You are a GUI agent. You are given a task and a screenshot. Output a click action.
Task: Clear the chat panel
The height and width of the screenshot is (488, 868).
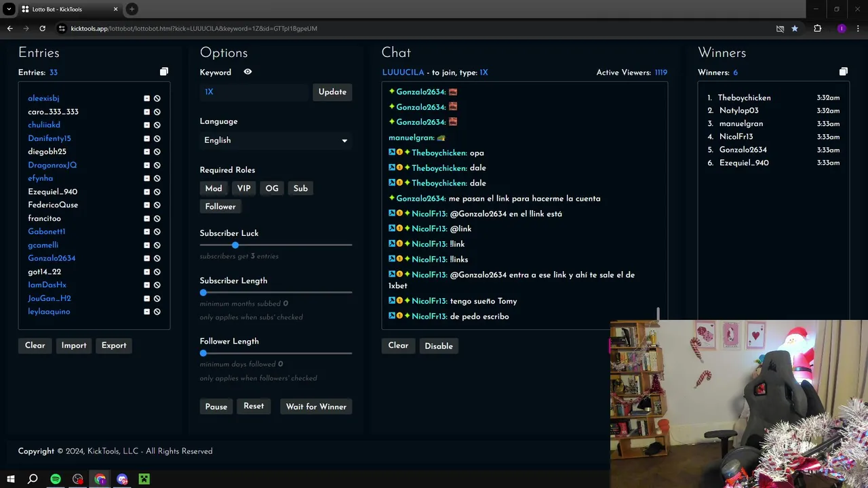[398, 346]
